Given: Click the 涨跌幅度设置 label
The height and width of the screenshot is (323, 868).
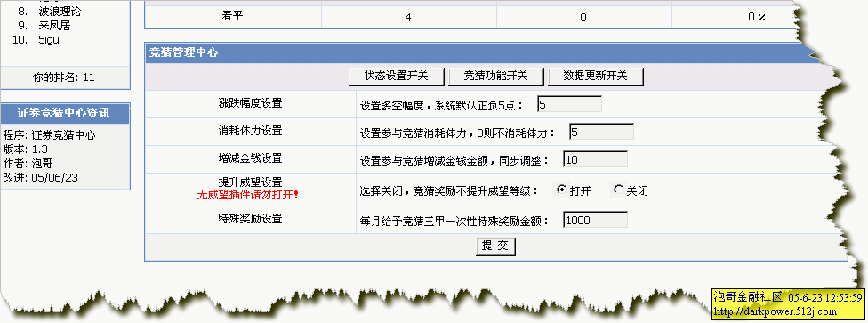Looking at the screenshot, I should tap(250, 103).
